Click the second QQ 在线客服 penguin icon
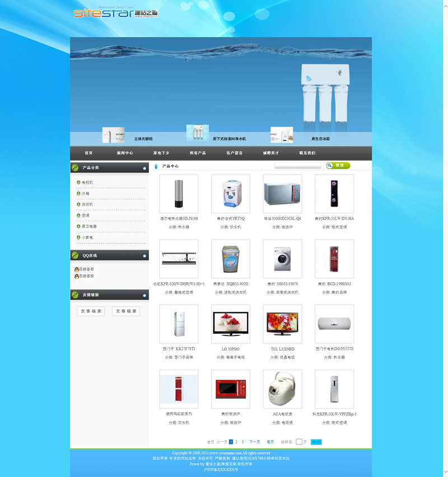Screen dimensions: 448x477 [x=76, y=276]
